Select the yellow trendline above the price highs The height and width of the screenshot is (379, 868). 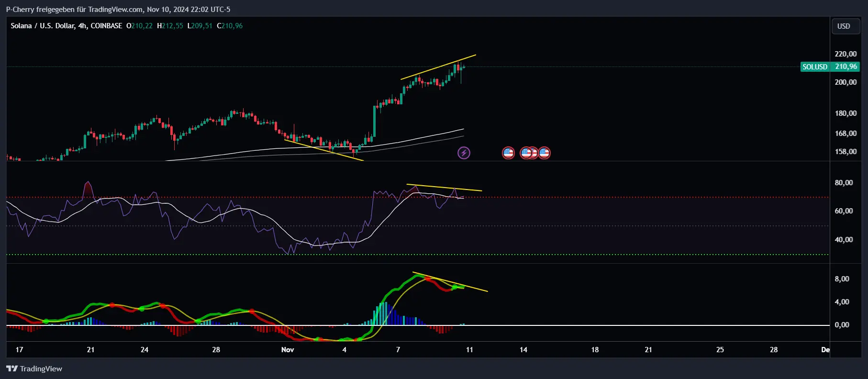coord(438,67)
